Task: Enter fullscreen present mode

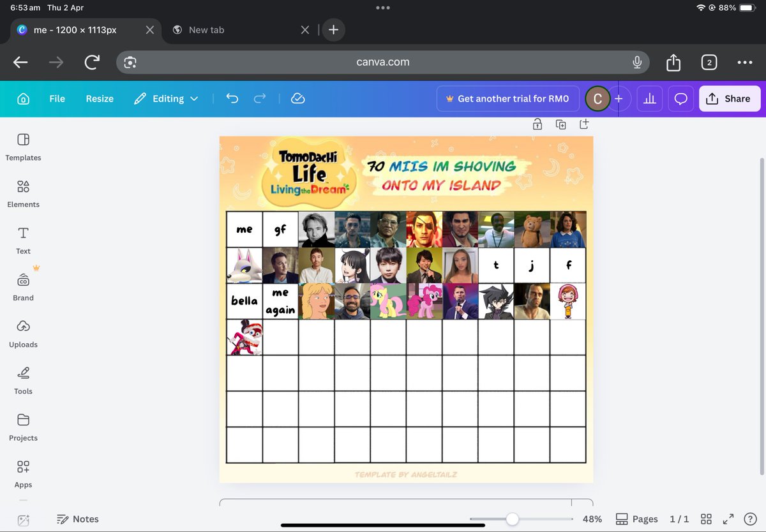Action: [x=728, y=519]
